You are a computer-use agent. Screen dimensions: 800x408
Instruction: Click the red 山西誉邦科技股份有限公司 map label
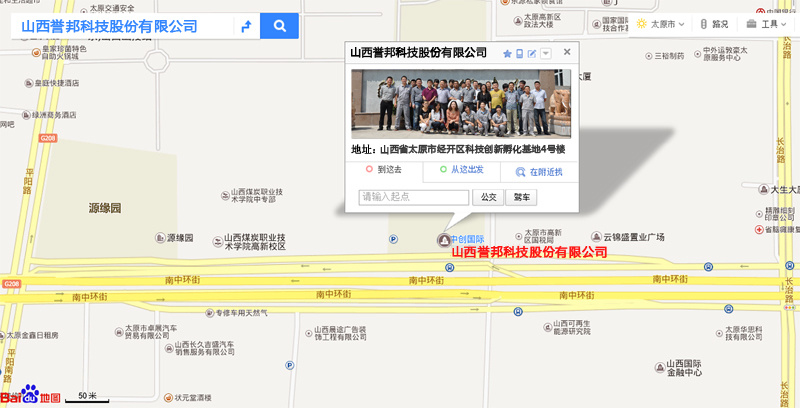coord(530,252)
